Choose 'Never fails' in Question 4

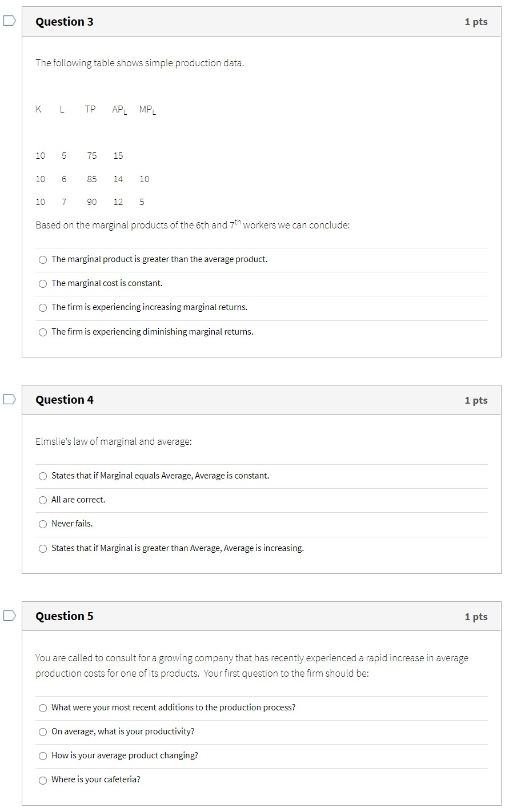43,524
